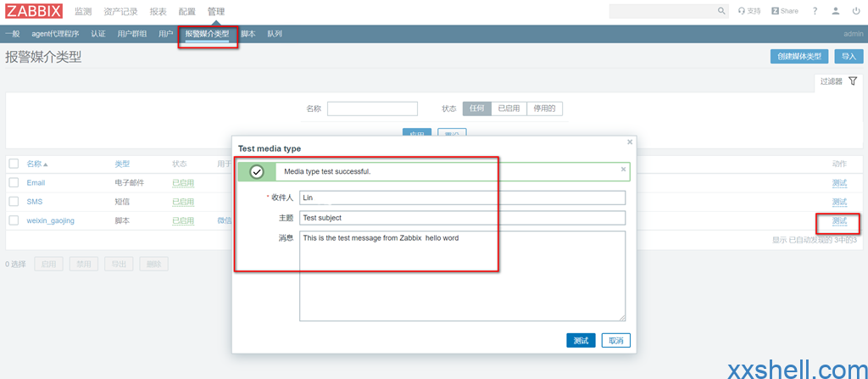Open the SMS media type link
The width and height of the screenshot is (868, 379).
point(34,202)
